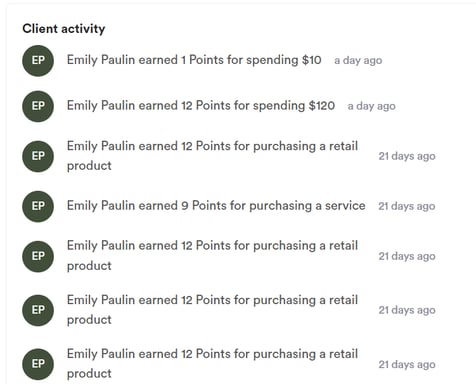Select the EP avatar on the bottommost retail product entry

point(38,364)
